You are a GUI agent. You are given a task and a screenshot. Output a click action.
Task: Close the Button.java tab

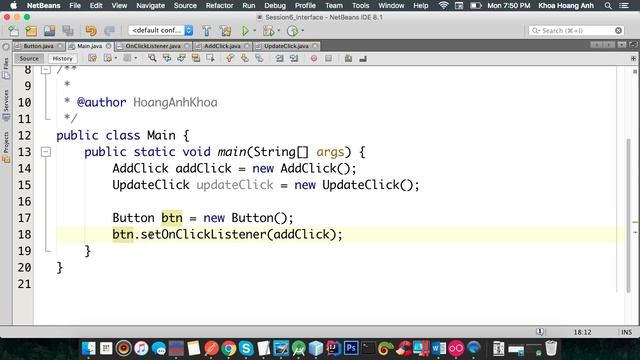[60, 46]
